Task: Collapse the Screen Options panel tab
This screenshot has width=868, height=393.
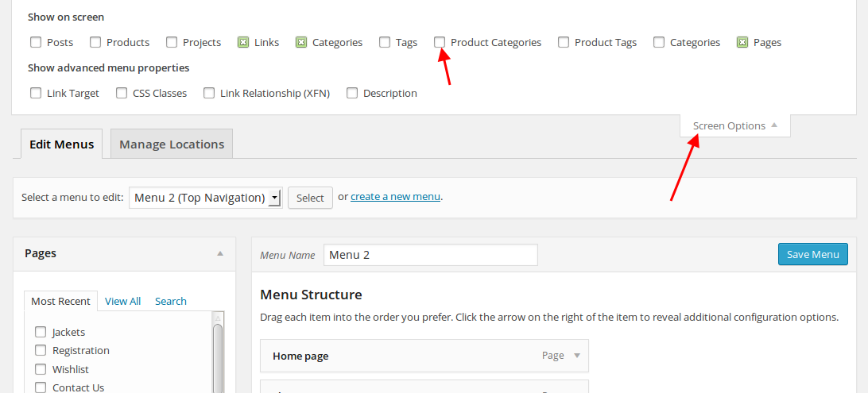Action: (x=735, y=126)
